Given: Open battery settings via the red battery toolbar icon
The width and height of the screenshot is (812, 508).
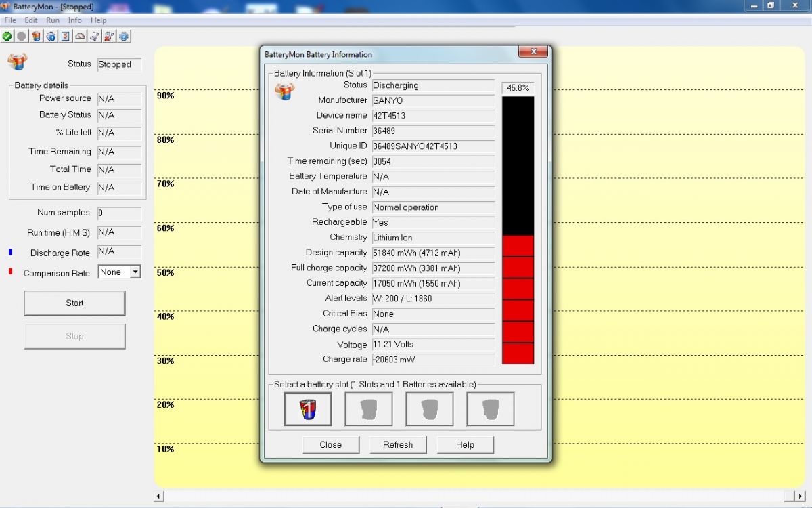Looking at the screenshot, I should (108, 36).
